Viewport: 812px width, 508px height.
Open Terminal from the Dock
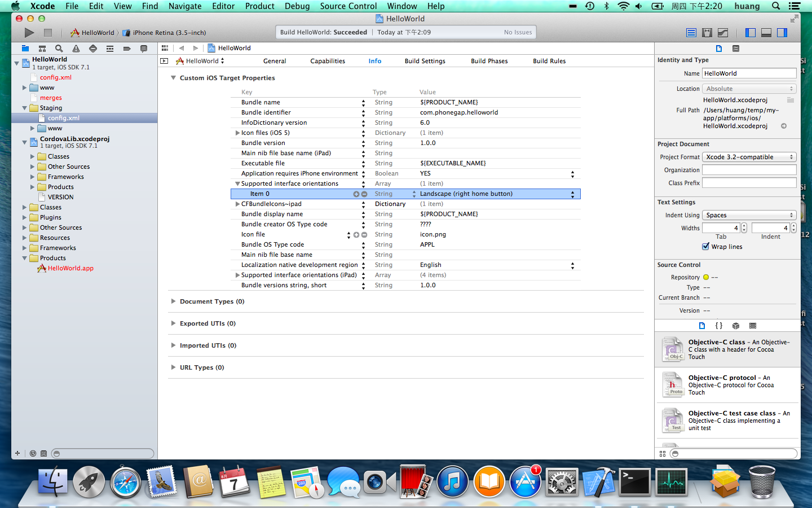pyautogui.click(x=634, y=482)
